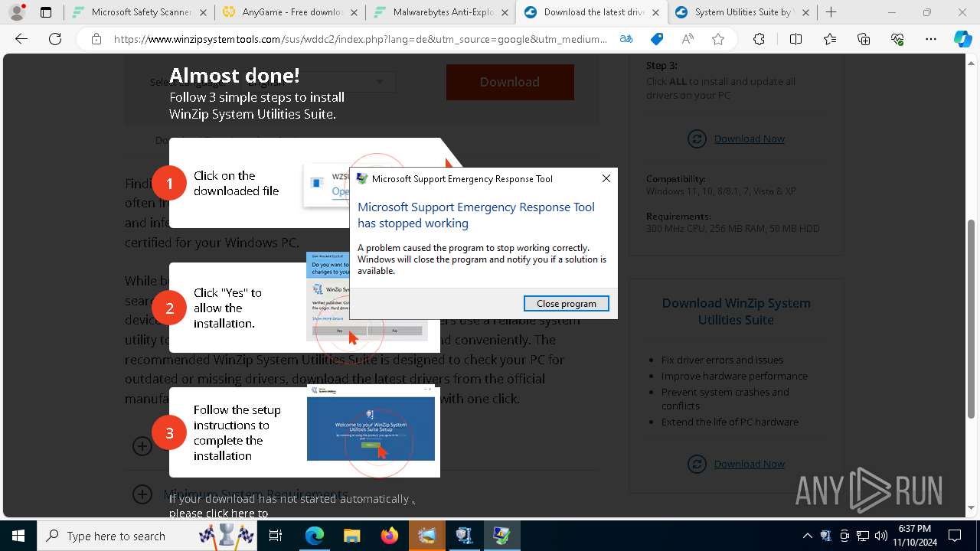Click Download Now link under Step 3
This screenshot has height=551, width=980.
[749, 139]
